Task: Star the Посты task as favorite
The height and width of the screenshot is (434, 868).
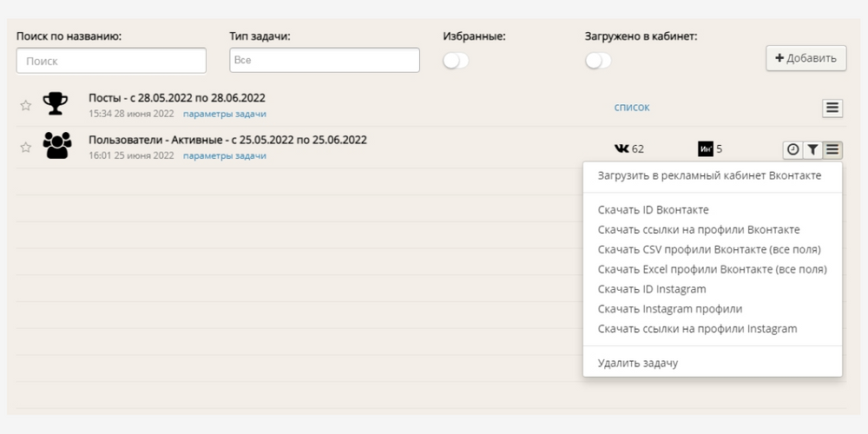Action: point(26,105)
